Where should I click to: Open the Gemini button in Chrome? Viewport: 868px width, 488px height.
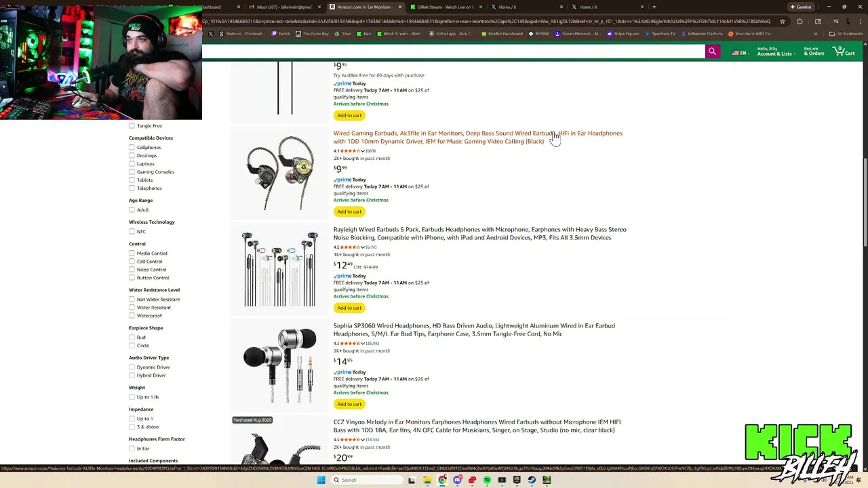800,7
